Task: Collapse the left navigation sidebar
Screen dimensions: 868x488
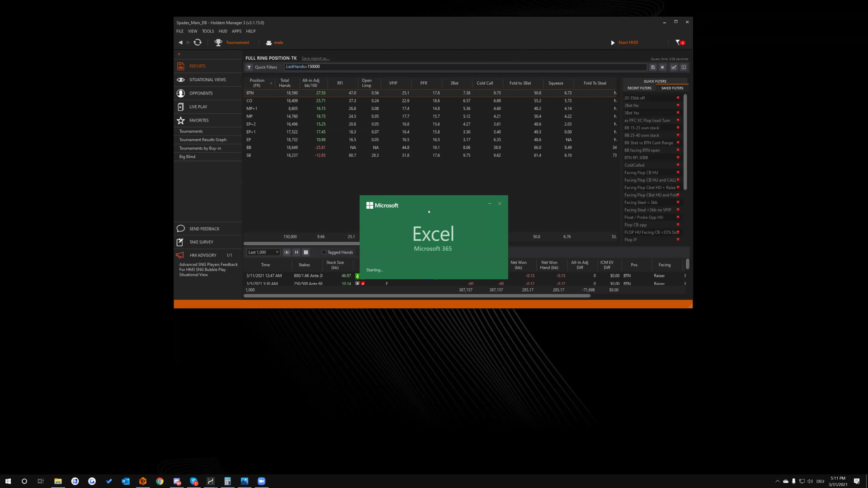Action: (179, 54)
